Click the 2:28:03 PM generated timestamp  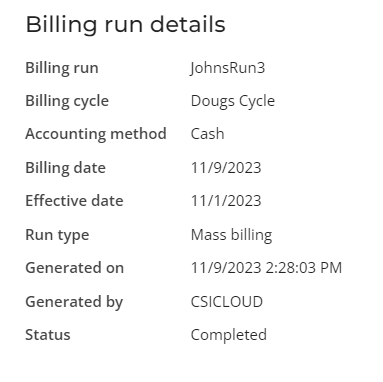pos(304,268)
